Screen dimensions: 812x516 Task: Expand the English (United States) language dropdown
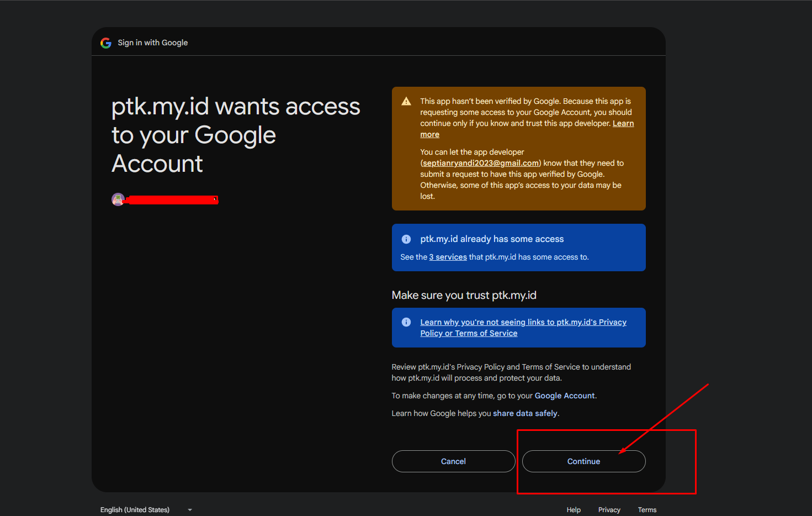[146, 510]
